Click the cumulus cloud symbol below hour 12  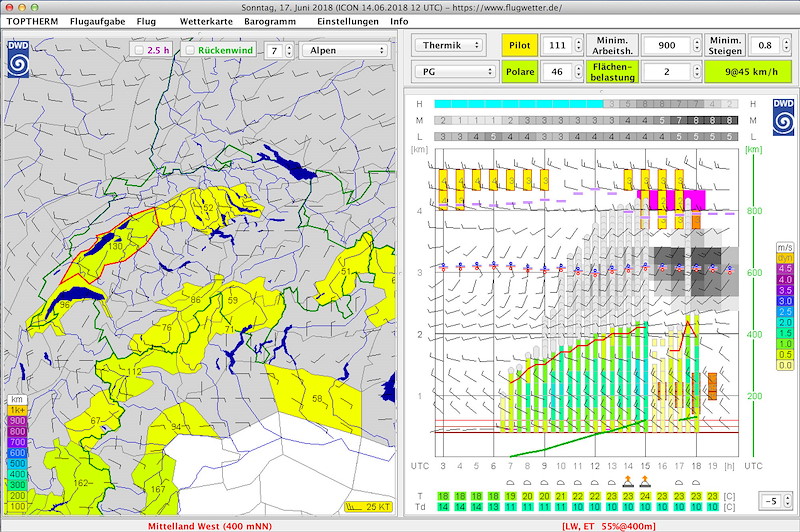point(594,482)
